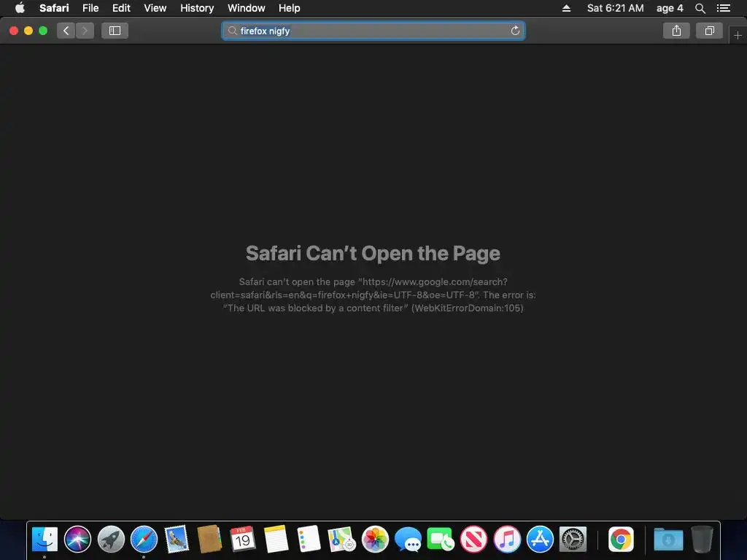747x560 pixels.
Task: Minimize Safari with the yellow button
Action: click(28, 31)
